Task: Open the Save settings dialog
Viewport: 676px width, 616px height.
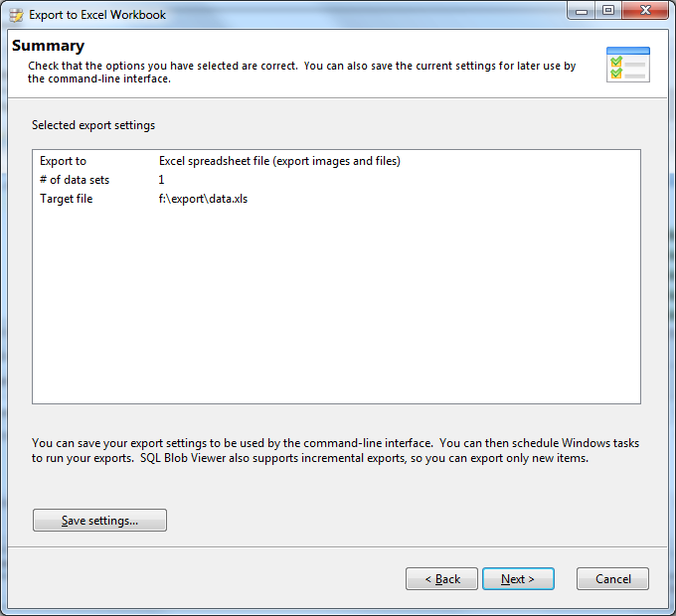Action: [99, 521]
